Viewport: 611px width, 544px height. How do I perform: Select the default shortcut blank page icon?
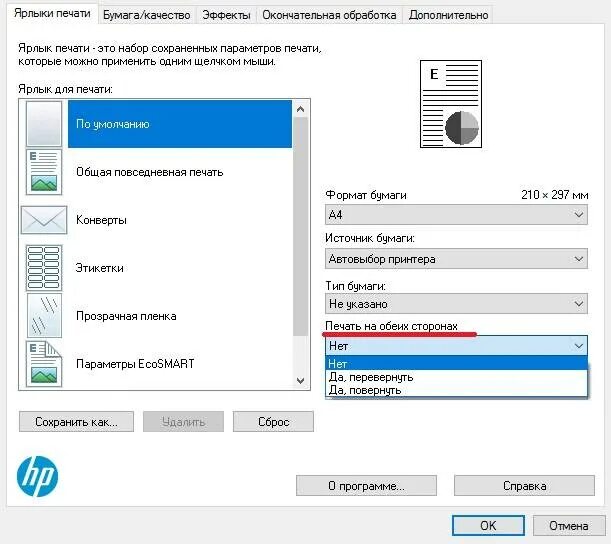pyautogui.click(x=44, y=124)
